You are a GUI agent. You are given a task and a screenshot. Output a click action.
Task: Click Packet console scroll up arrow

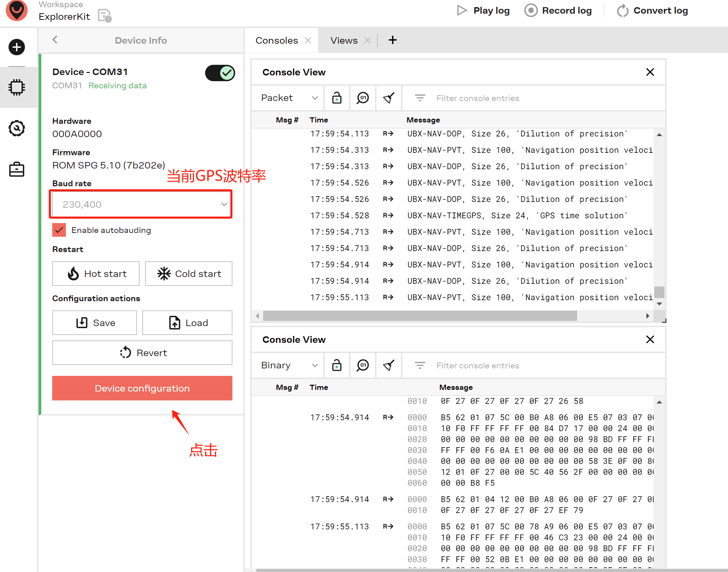(x=659, y=135)
